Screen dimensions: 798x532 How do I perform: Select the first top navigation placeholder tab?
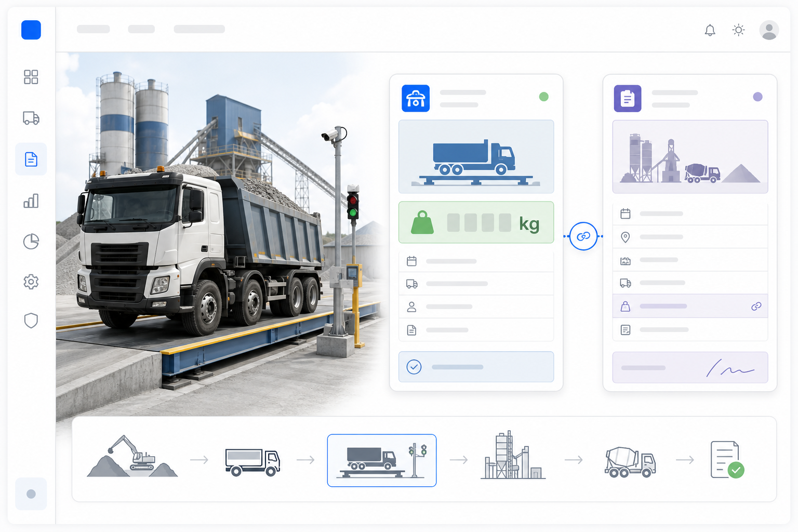click(94, 29)
